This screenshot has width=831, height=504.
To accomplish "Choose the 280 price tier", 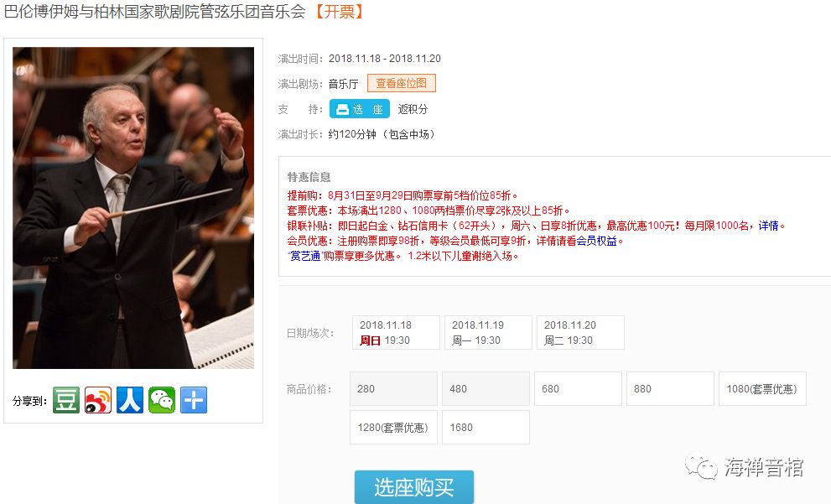I will [x=393, y=388].
